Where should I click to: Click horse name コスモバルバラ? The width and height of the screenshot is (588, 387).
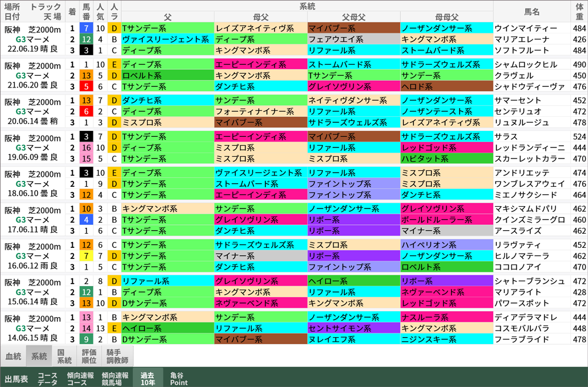tap(522, 328)
